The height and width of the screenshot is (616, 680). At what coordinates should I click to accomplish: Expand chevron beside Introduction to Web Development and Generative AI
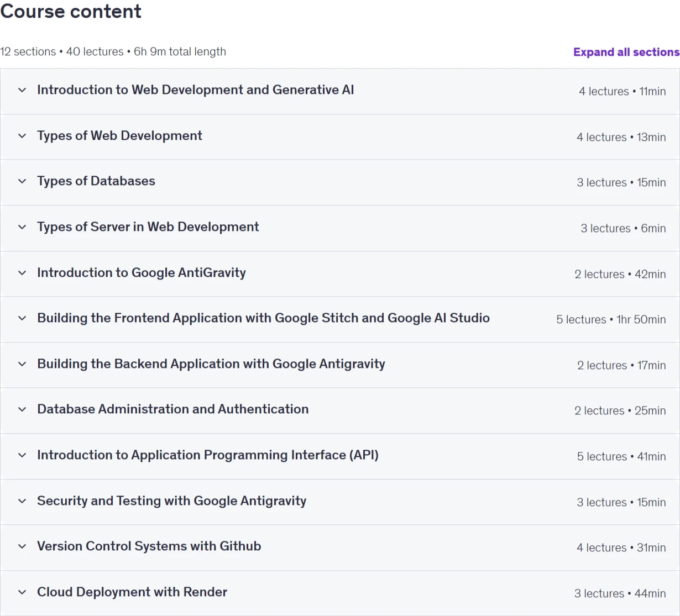click(x=22, y=90)
